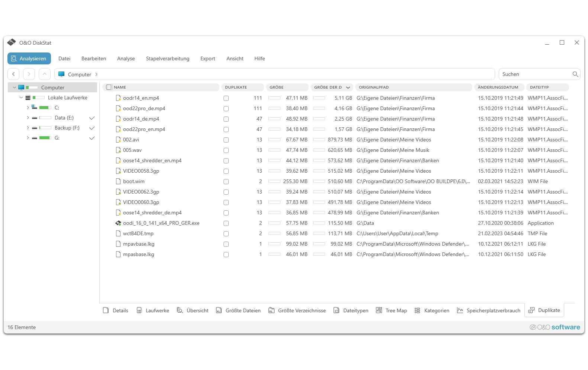This screenshot has width=588, height=370.
Task: Click the file icon of 005.wav
Action: (x=118, y=150)
